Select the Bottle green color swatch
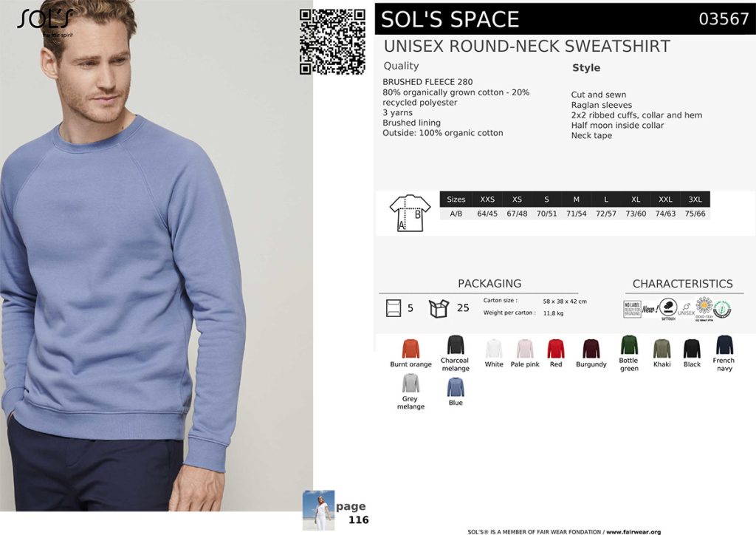756x535 pixels. point(629,344)
